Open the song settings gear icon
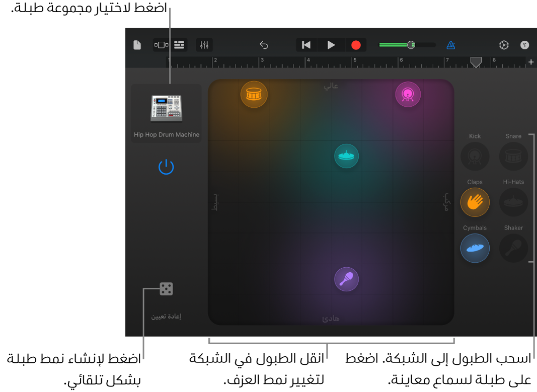Image resolution: width=537 pixels, height=392 pixels. (504, 45)
